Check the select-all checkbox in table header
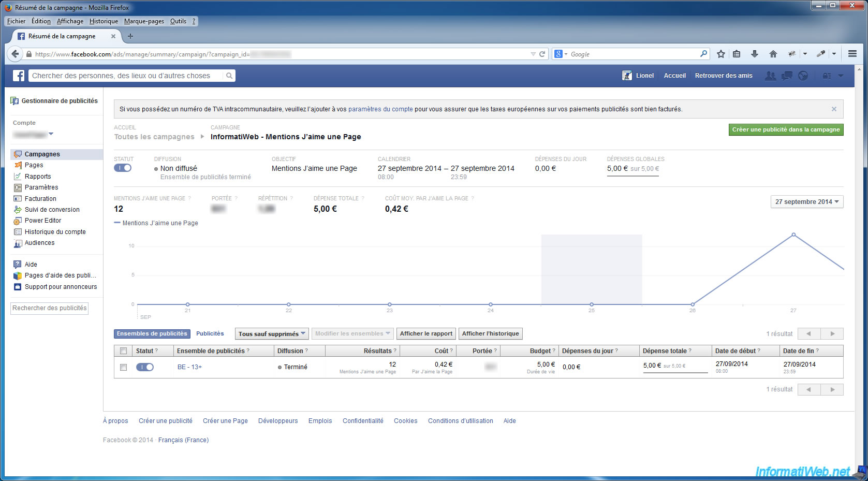The height and width of the screenshot is (481, 868). pos(123,351)
